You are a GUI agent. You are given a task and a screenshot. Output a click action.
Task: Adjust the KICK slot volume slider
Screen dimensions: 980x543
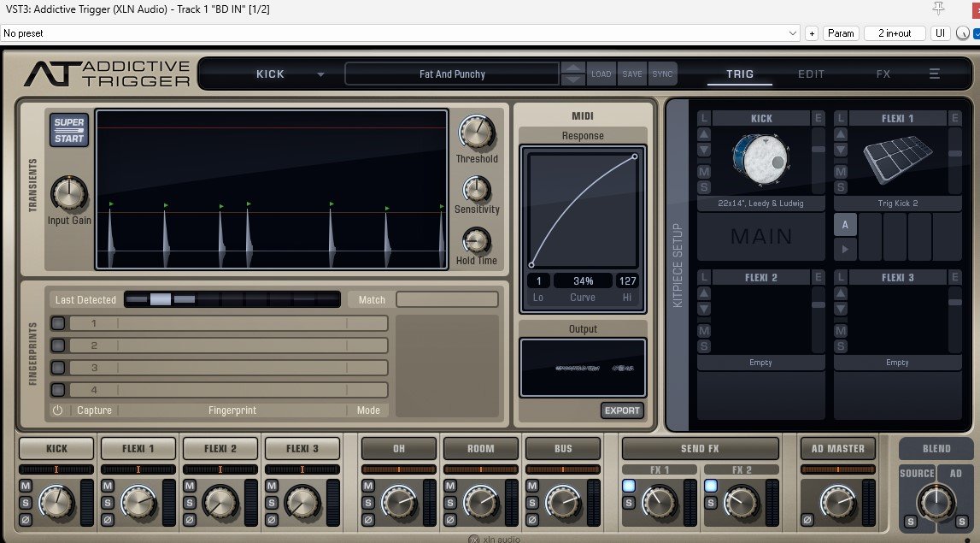(819, 150)
